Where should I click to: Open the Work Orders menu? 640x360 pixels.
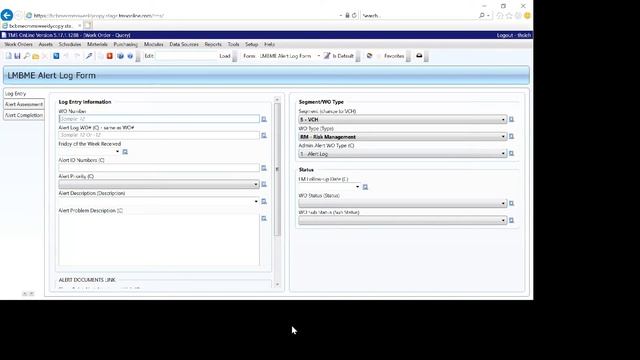pos(18,44)
